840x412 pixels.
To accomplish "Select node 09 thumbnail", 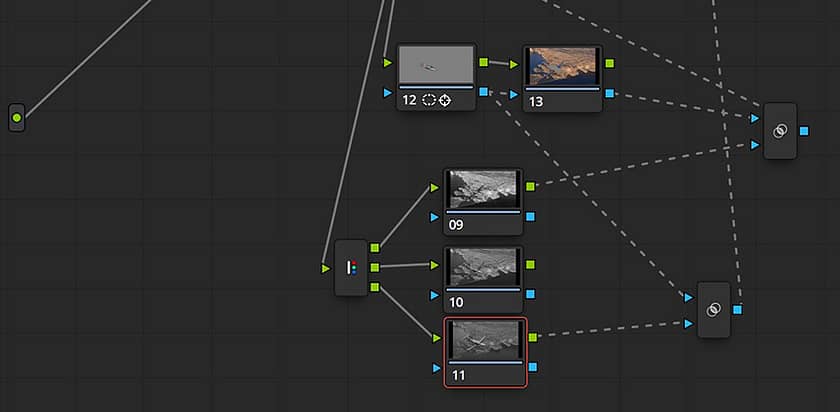I will point(483,190).
